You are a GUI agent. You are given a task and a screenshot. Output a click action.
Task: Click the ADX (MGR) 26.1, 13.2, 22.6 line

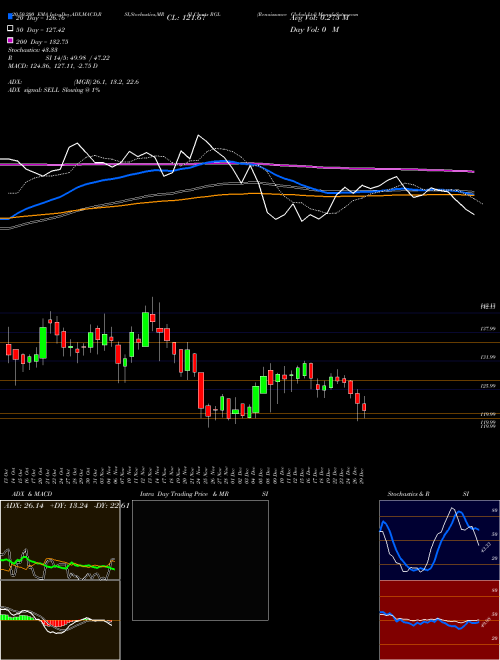[73, 82]
